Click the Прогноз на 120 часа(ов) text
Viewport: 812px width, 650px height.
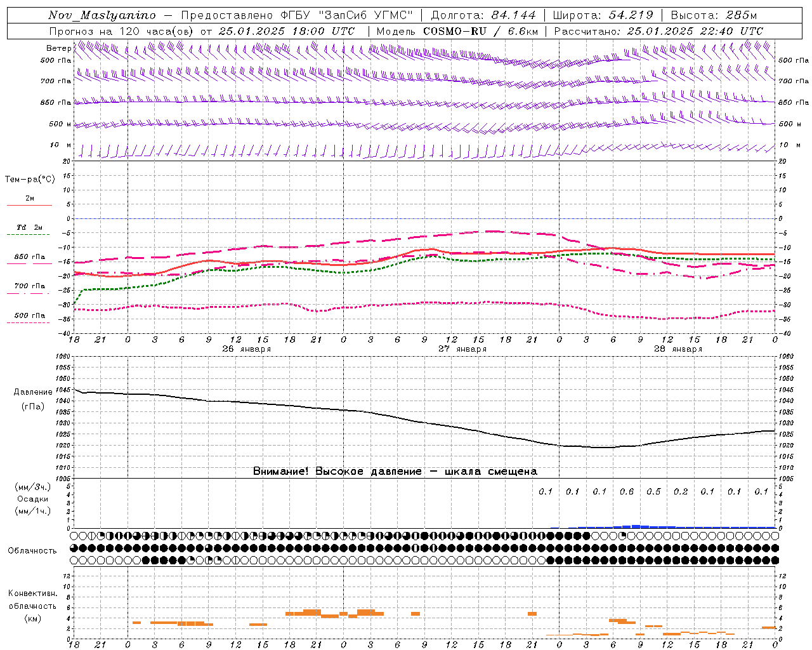coord(122,31)
